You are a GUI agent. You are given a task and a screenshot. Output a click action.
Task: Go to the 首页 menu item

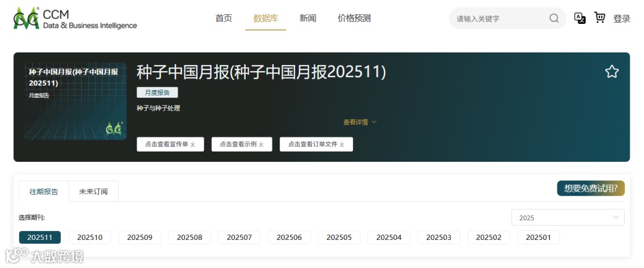224,18
